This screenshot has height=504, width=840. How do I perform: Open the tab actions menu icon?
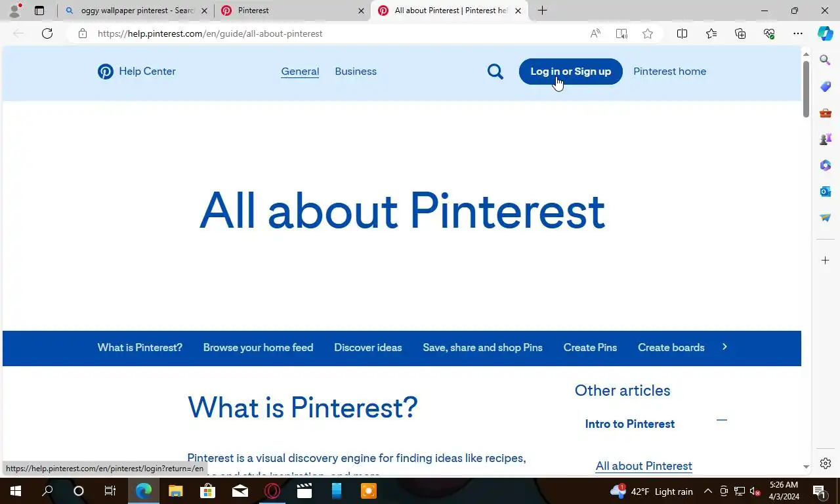[x=39, y=10]
